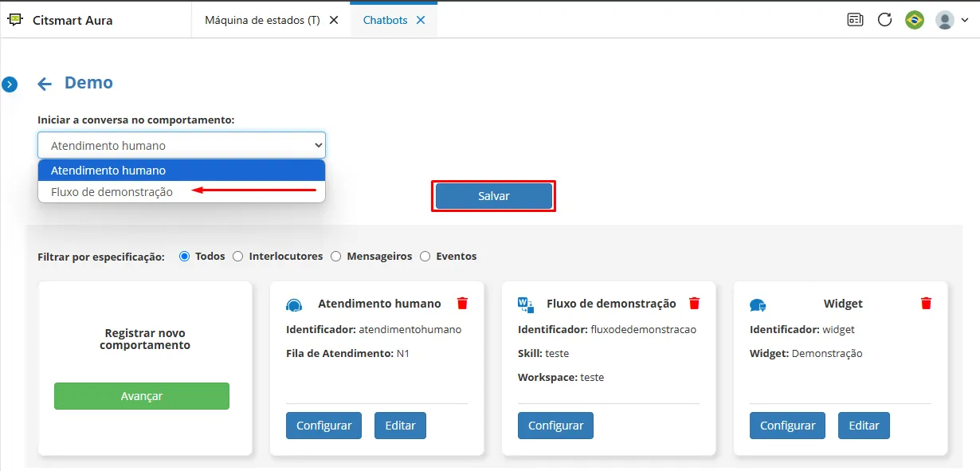The image size is (980, 471).
Task: Switch to Máquina de estados (T) tab
Action: tap(262, 20)
